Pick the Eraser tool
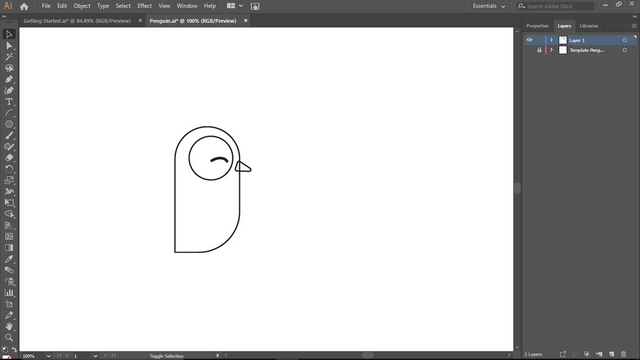Image resolution: width=640 pixels, height=360 pixels. point(9,158)
